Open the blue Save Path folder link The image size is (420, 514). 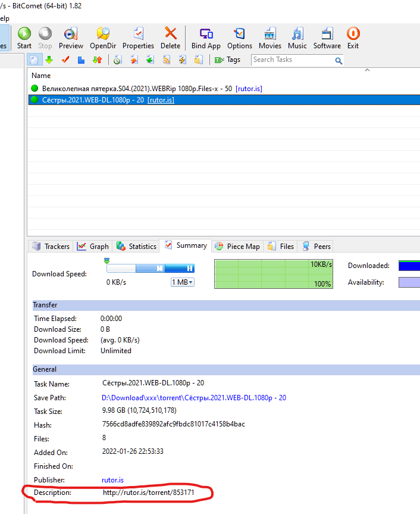(194, 398)
